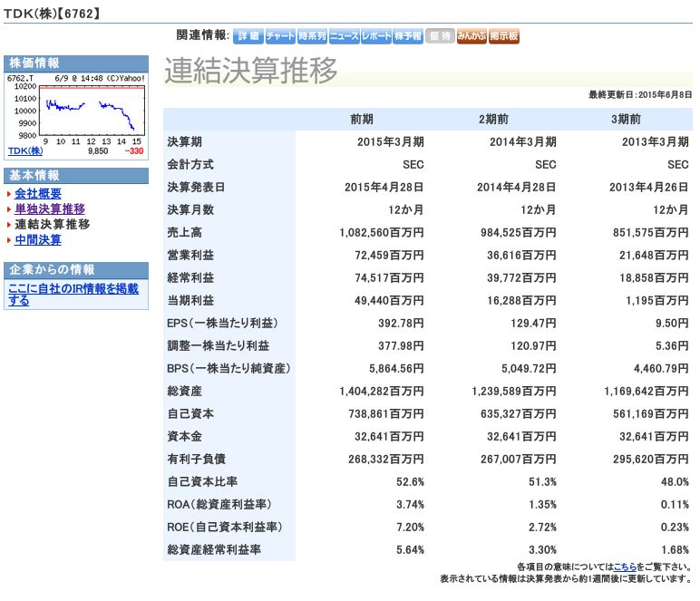Click the 基本情報 panel header
Viewport: 700px width, 601px height.
coord(76,175)
